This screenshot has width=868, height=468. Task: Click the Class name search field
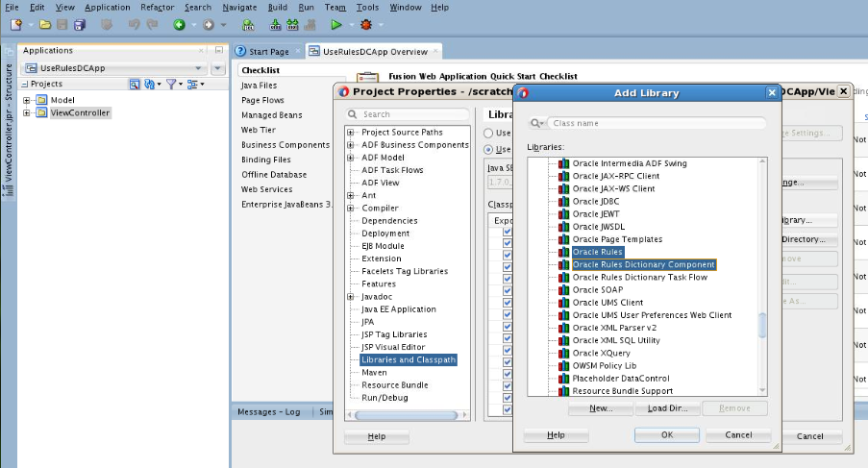pyautogui.click(x=657, y=123)
